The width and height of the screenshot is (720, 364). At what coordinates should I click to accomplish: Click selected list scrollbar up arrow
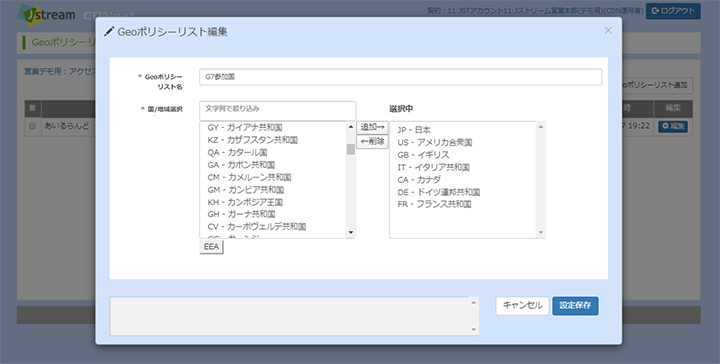click(540, 126)
